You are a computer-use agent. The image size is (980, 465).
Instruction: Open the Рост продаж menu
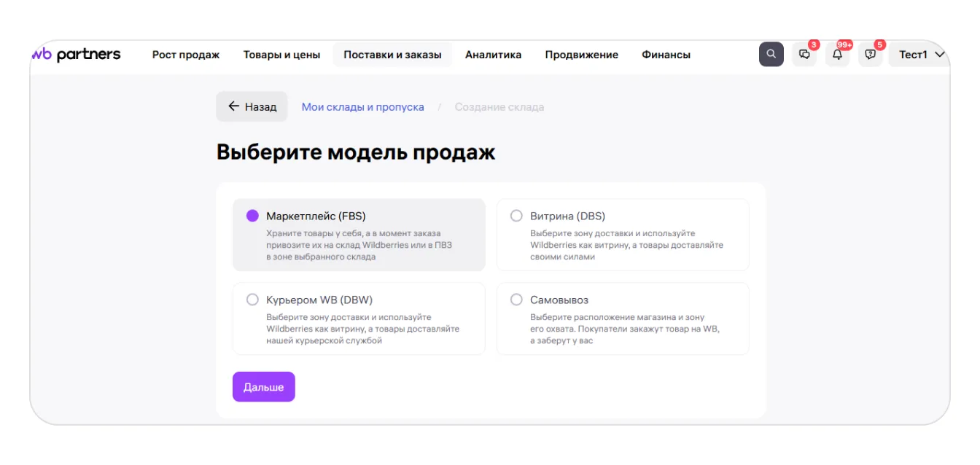click(x=186, y=55)
